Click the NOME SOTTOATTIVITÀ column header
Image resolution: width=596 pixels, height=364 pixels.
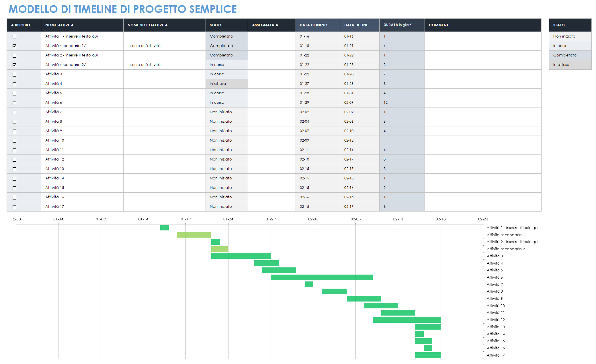165,25
